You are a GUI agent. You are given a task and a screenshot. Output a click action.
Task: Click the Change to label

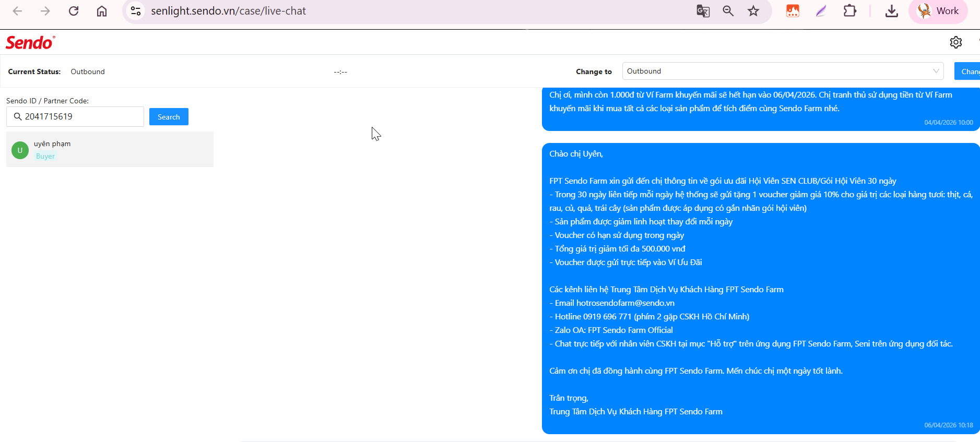pyautogui.click(x=594, y=71)
